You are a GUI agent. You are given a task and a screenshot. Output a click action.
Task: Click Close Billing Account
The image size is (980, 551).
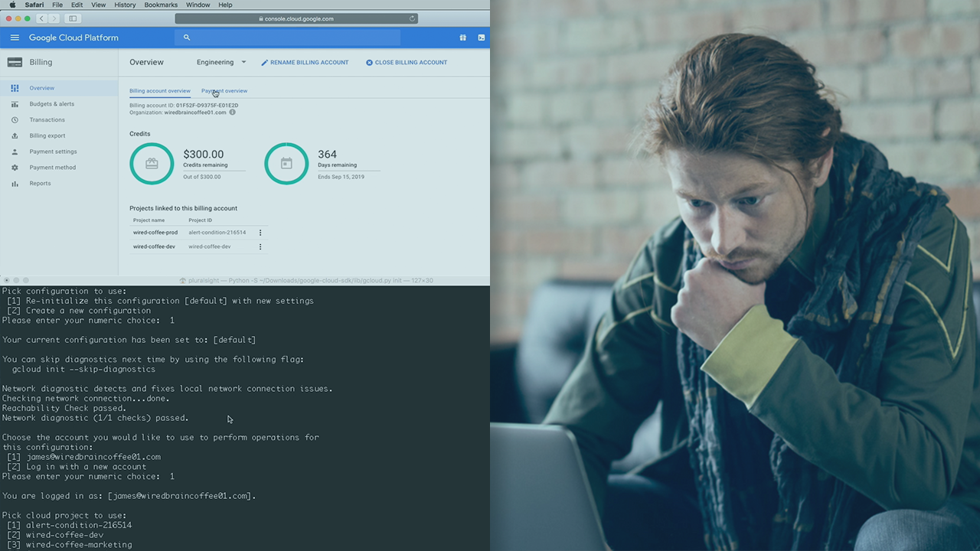407,63
